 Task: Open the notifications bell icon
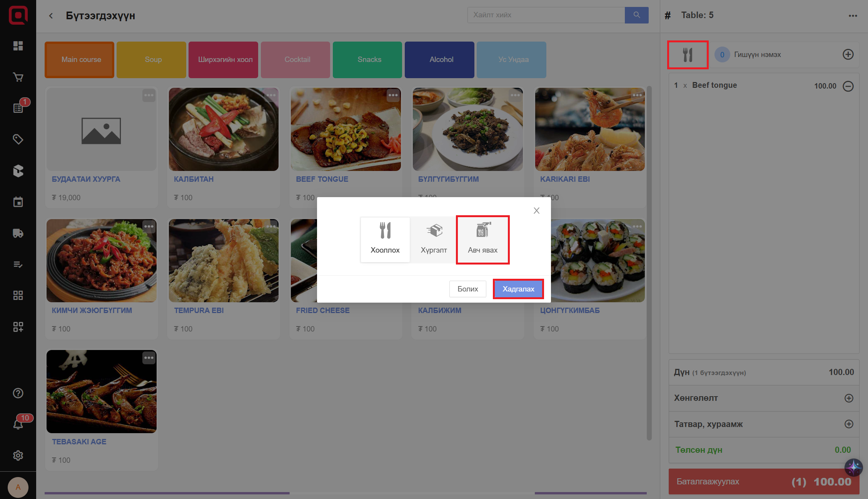click(x=18, y=424)
